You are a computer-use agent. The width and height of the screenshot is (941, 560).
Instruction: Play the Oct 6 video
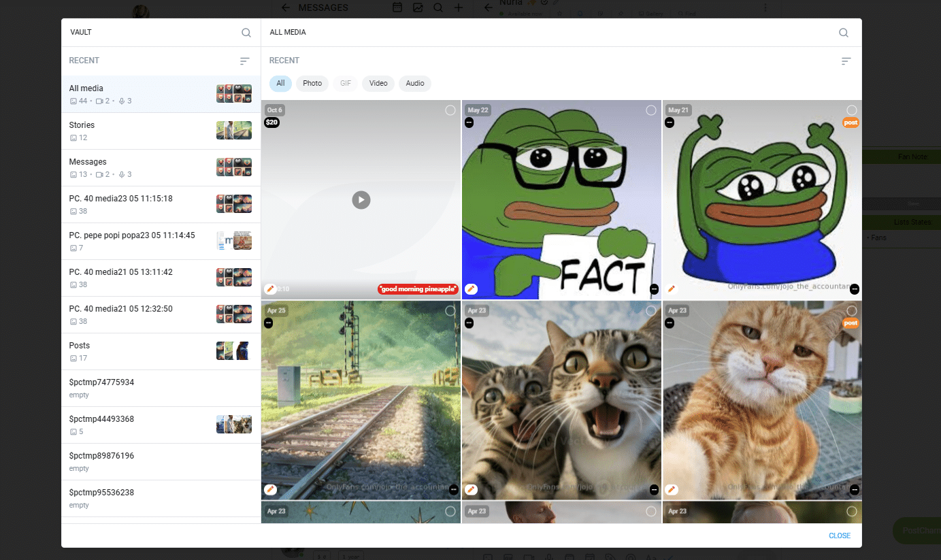pyautogui.click(x=361, y=199)
